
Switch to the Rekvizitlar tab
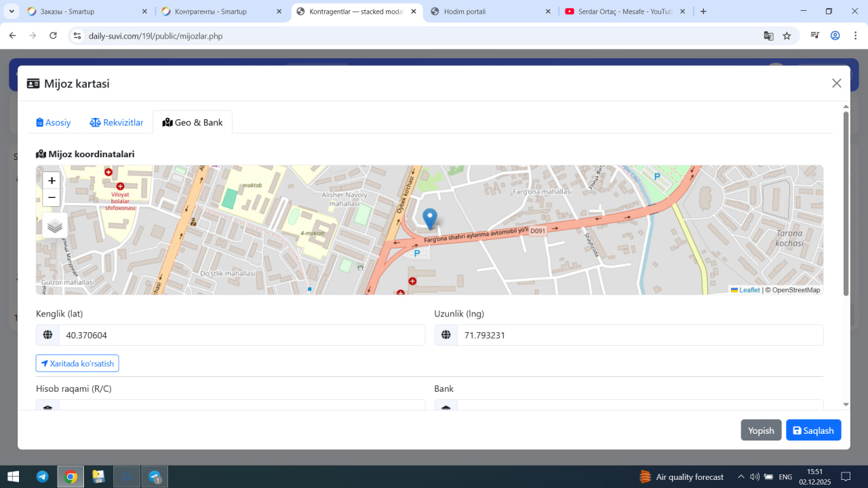click(x=117, y=123)
